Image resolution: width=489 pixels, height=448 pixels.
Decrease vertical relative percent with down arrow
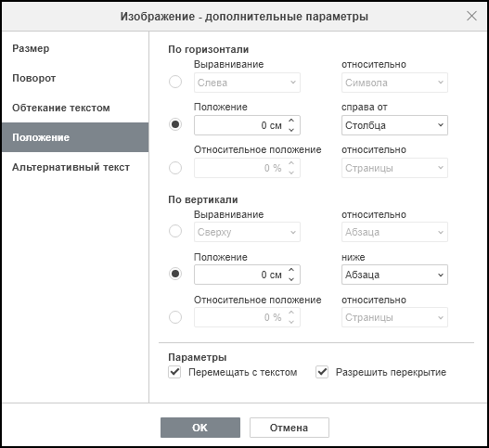pos(291,322)
